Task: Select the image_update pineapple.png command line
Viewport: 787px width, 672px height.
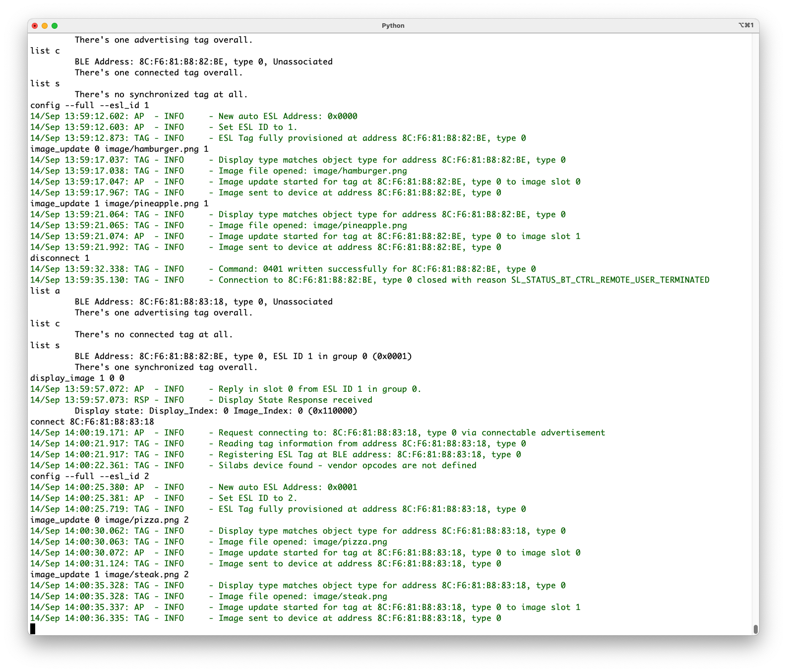Action: (119, 203)
